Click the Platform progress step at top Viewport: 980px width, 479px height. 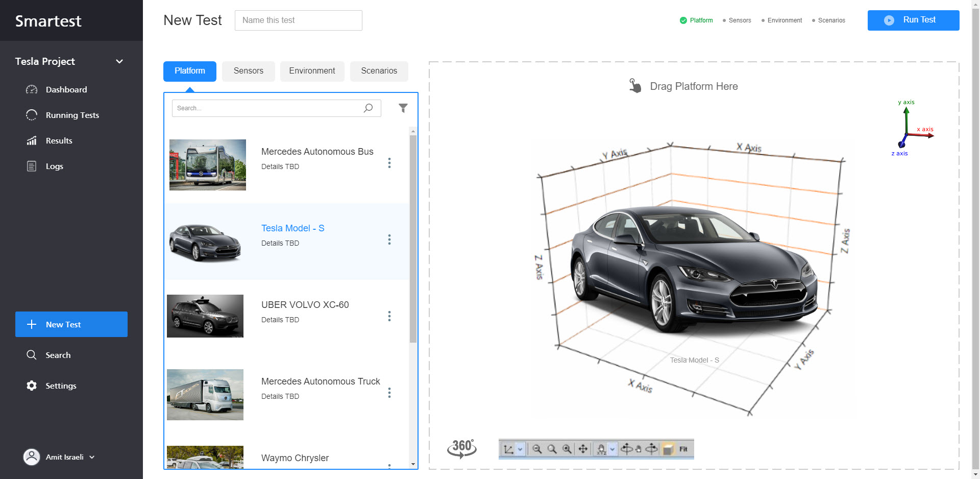(x=696, y=20)
